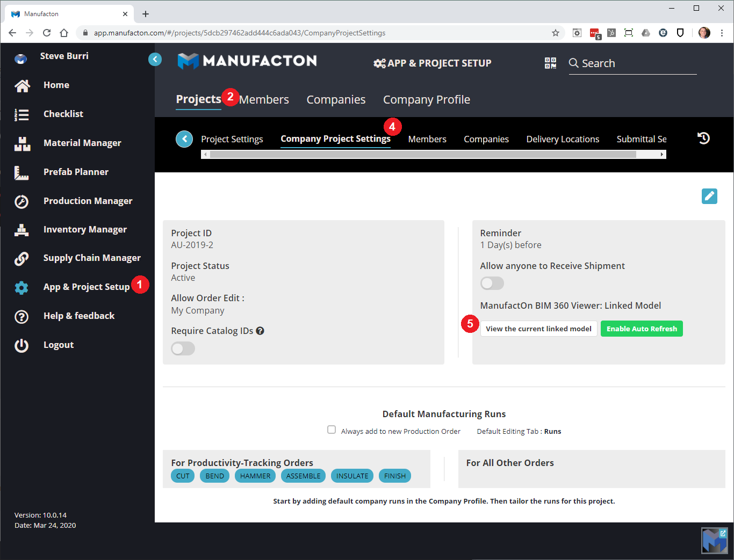Open the Production Manager module
This screenshot has width=734, height=560.
point(88,201)
